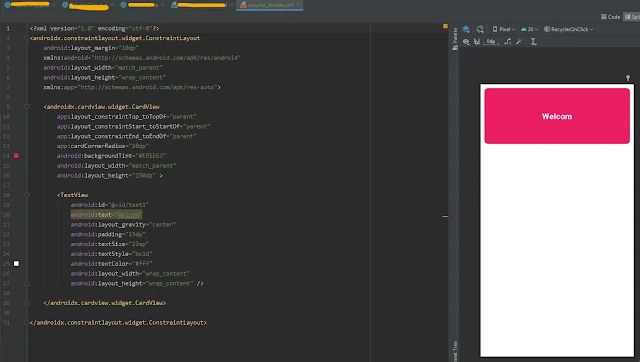Click the app:cardCornerRadius "10dp" line
This screenshot has height=362, width=640.
103,146
